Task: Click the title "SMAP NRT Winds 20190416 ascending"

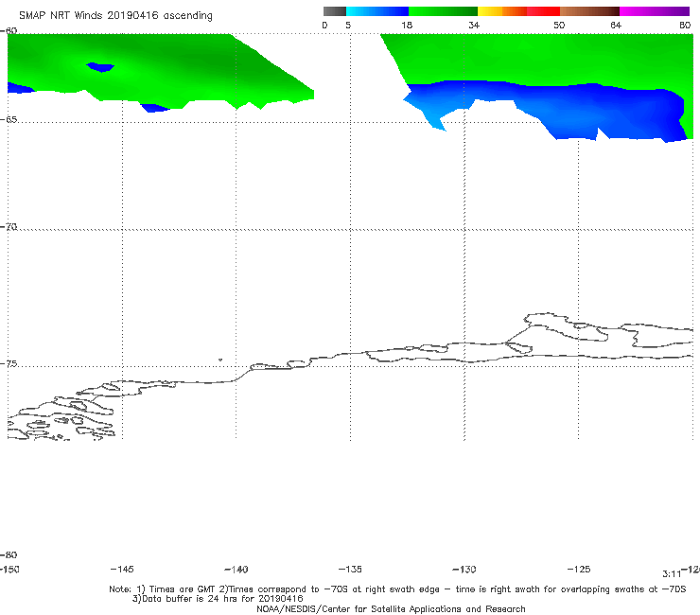Action: 115,15
